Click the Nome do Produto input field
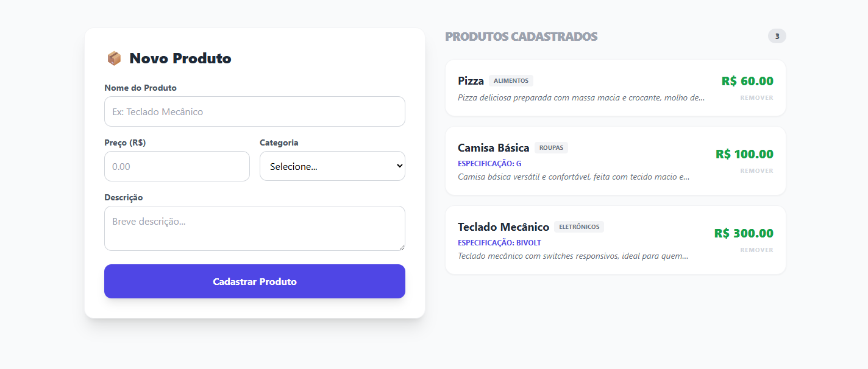The width and height of the screenshot is (868, 369). (254, 111)
